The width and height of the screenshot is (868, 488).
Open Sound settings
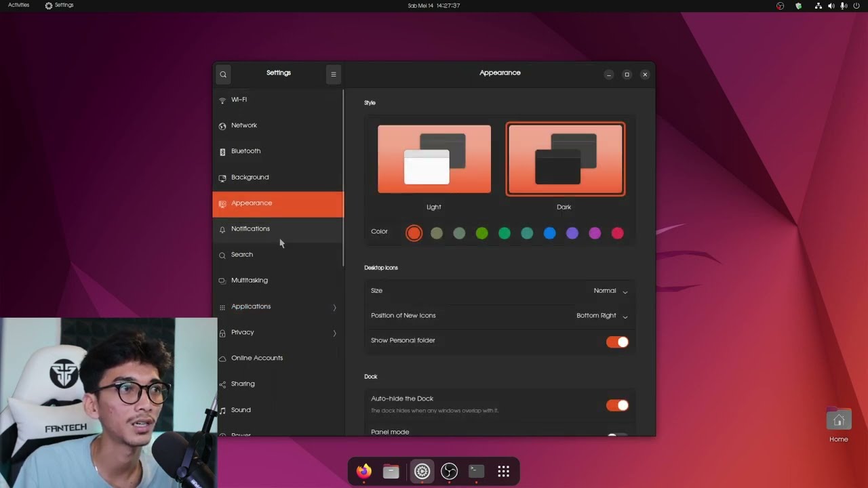point(278,410)
